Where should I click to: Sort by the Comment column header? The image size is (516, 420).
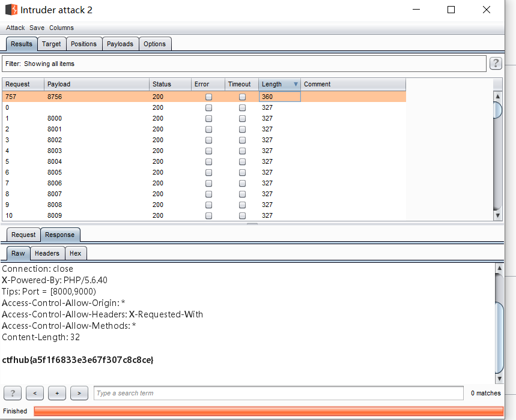coord(353,84)
